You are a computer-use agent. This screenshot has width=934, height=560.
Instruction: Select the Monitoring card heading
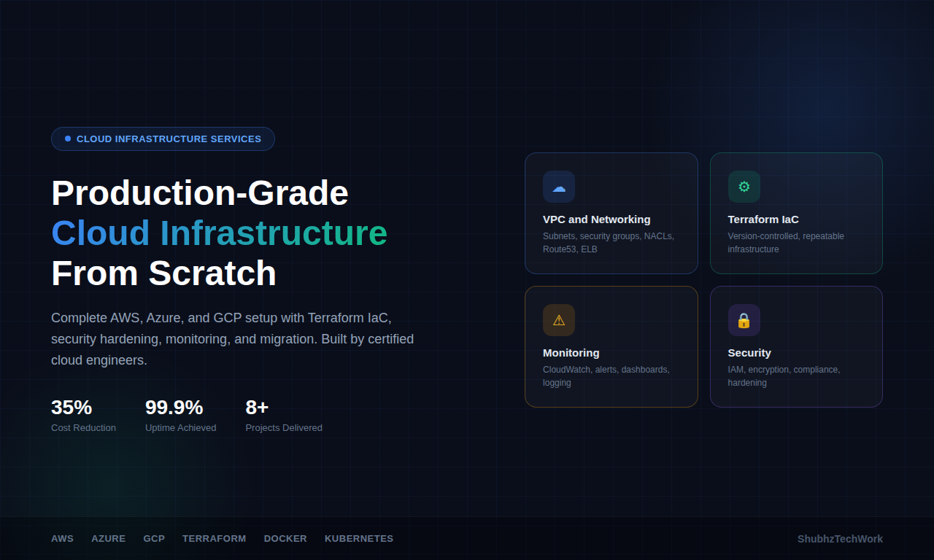[x=571, y=353]
